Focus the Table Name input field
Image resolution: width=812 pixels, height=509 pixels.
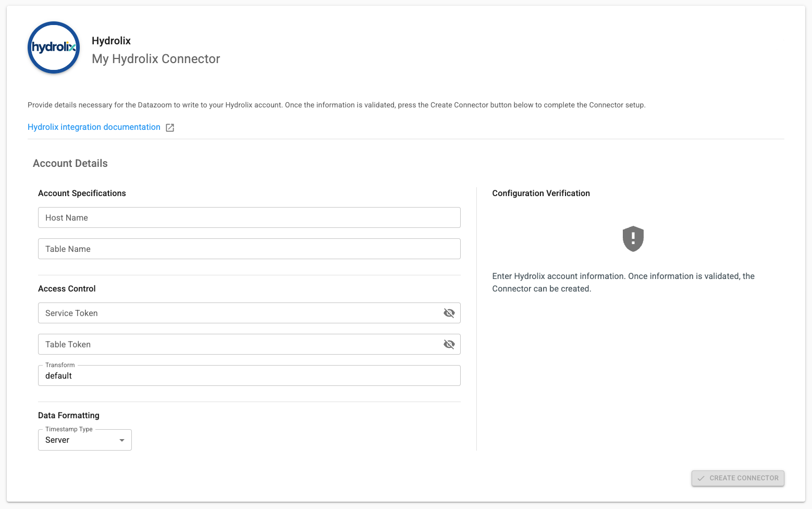point(249,249)
